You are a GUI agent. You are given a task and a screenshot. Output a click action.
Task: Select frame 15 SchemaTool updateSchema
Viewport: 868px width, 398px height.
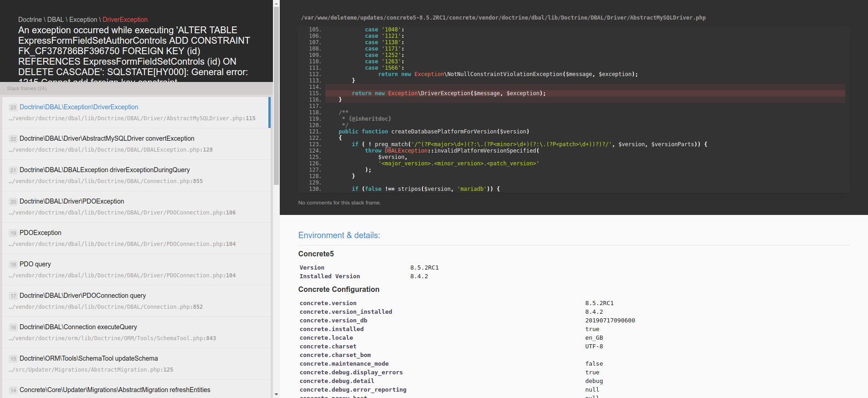pyautogui.click(x=136, y=364)
